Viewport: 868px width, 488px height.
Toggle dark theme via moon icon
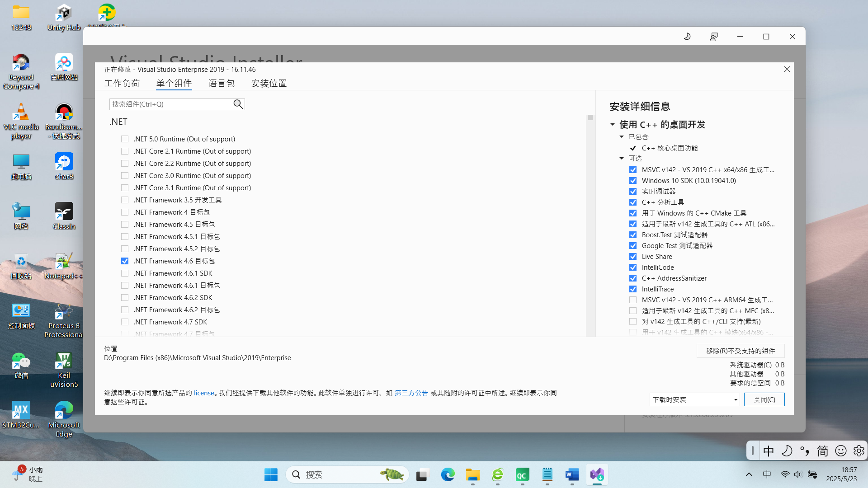tap(687, 36)
